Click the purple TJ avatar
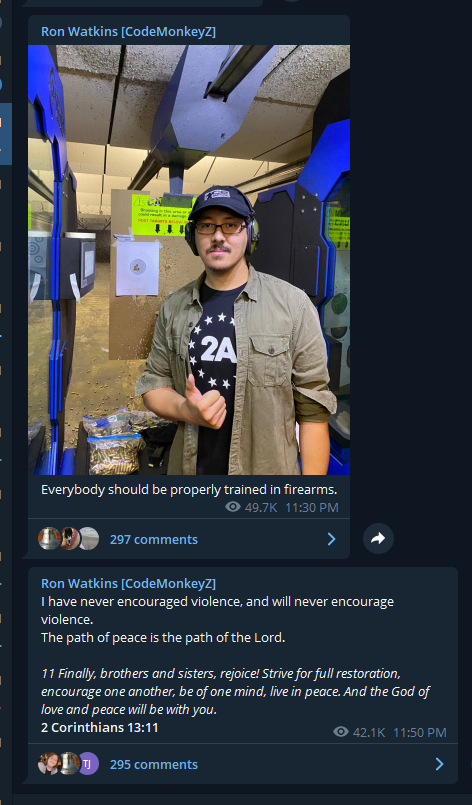472x805 pixels. coord(88,764)
